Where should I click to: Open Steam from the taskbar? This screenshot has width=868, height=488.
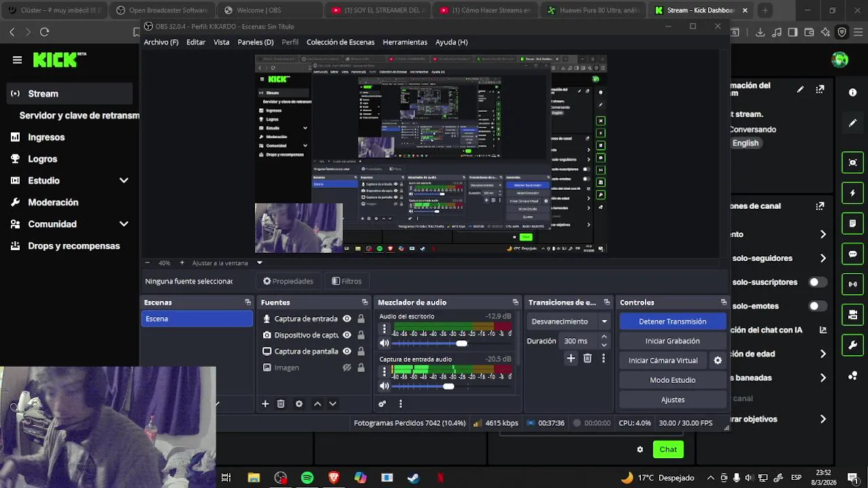[413, 478]
